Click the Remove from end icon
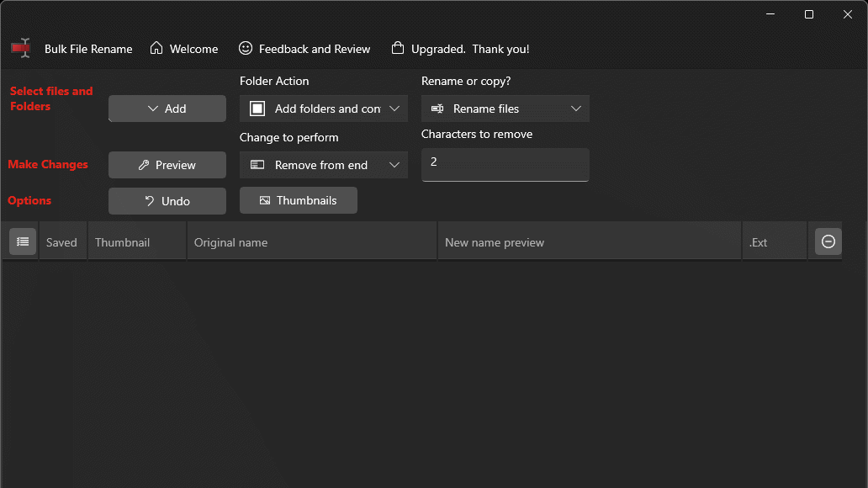The image size is (868, 488). click(x=257, y=165)
